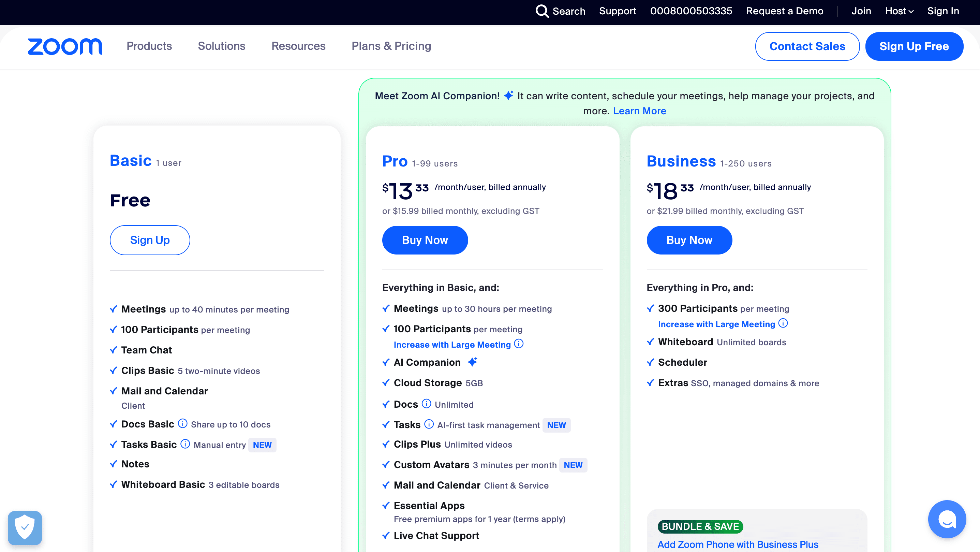
Task: Click the AI Companion sparkle icon
Action: (x=472, y=362)
